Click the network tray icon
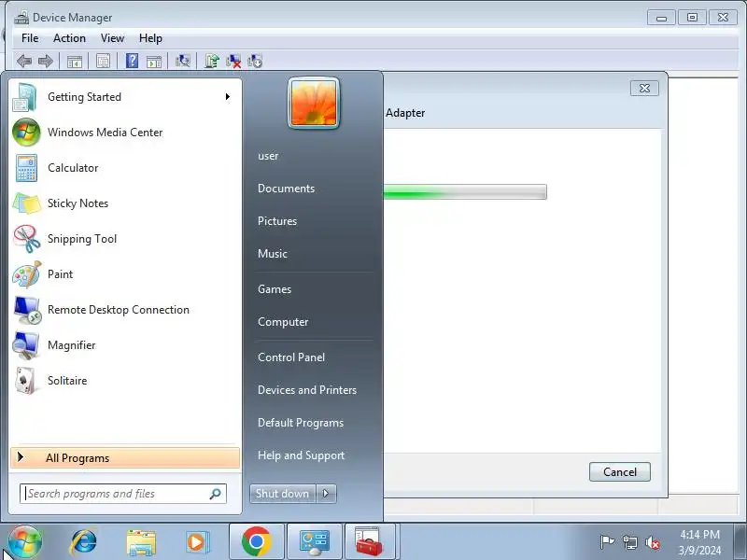The height and width of the screenshot is (560, 747). tap(629, 542)
